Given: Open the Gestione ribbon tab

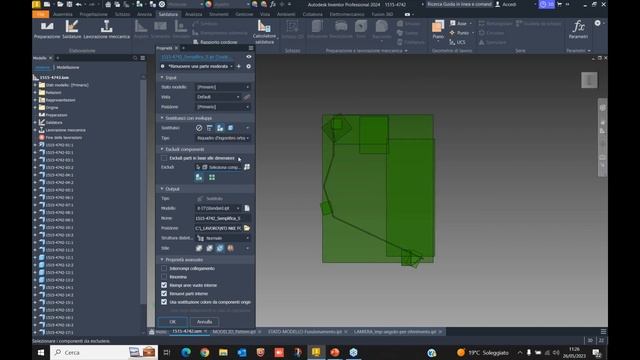Looking at the screenshot, I should point(244,14).
